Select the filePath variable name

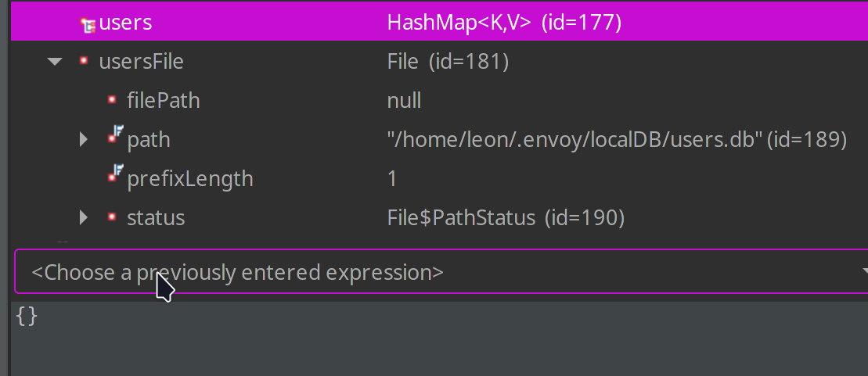pos(164,101)
